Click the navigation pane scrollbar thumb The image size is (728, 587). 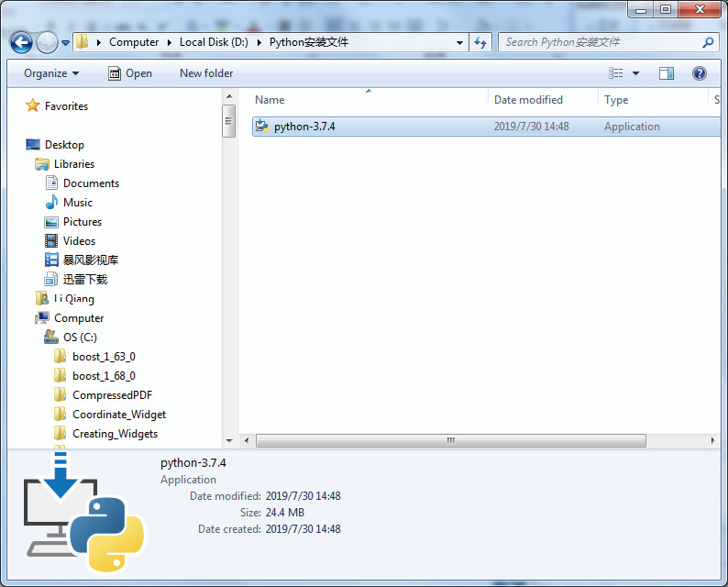pos(229,121)
